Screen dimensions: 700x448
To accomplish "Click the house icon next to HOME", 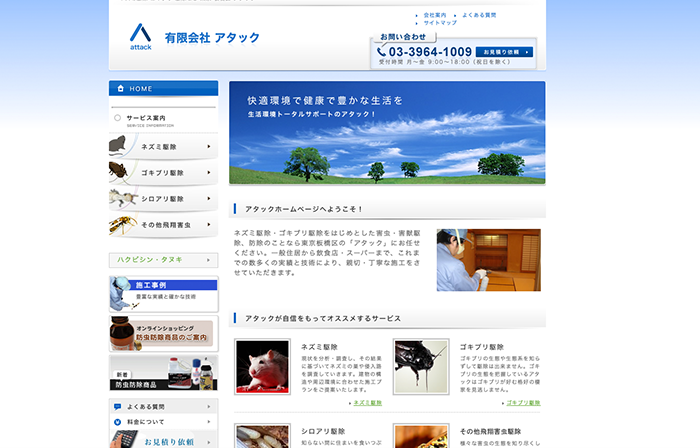I will pyautogui.click(x=121, y=88).
